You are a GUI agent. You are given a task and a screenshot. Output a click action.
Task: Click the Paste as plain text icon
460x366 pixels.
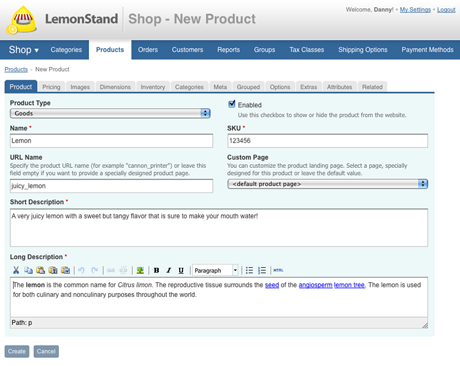point(53,270)
